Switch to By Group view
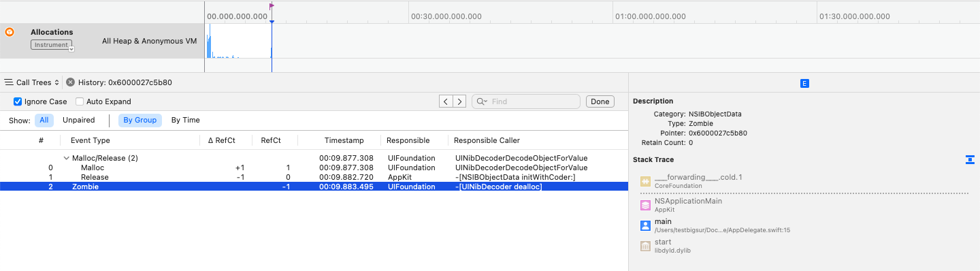The width and height of the screenshot is (980, 271). point(140,120)
